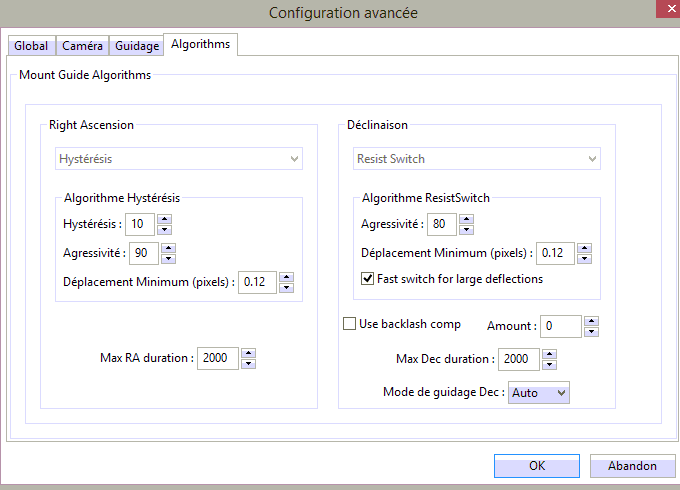680x490 pixels.
Task: Decrease the RA Agressivité with down arrow
Action: point(167,257)
